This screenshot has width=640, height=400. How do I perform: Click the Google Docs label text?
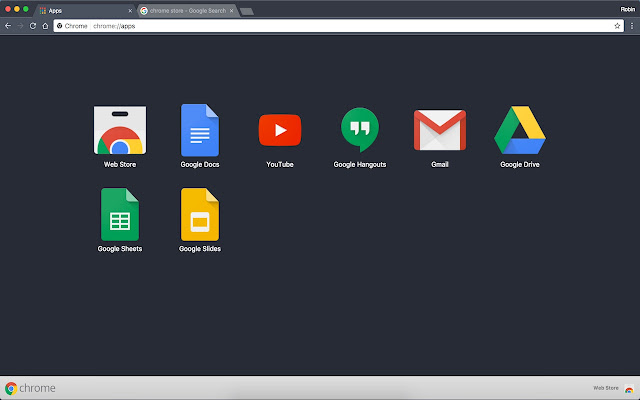click(x=200, y=164)
